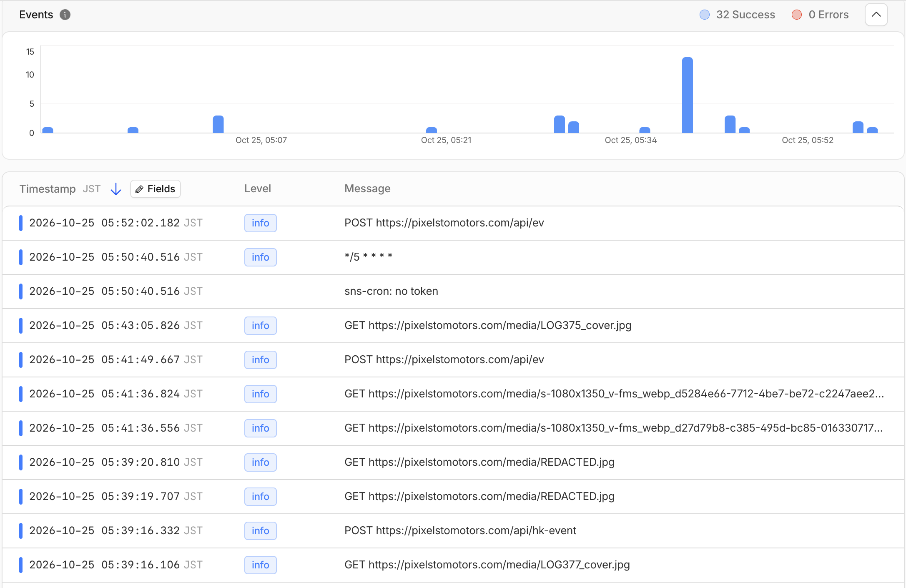The image size is (906, 588).
Task: Click info badge on 05:43:05.826 row
Action: pyautogui.click(x=261, y=326)
